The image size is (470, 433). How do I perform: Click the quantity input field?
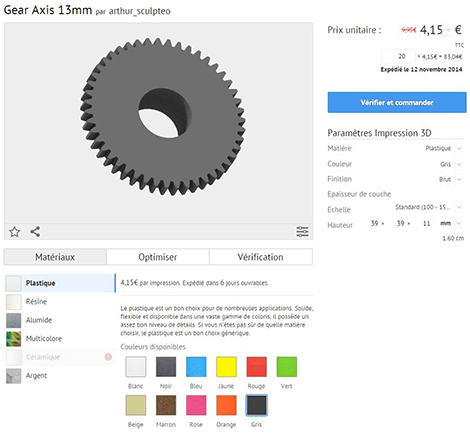(x=398, y=56)
